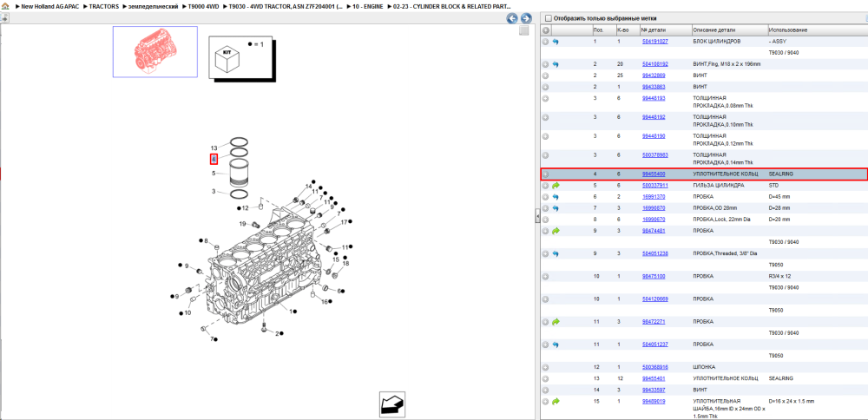Click the small square icon above diagram
The image size is (868, 420).
coord(523,31)
